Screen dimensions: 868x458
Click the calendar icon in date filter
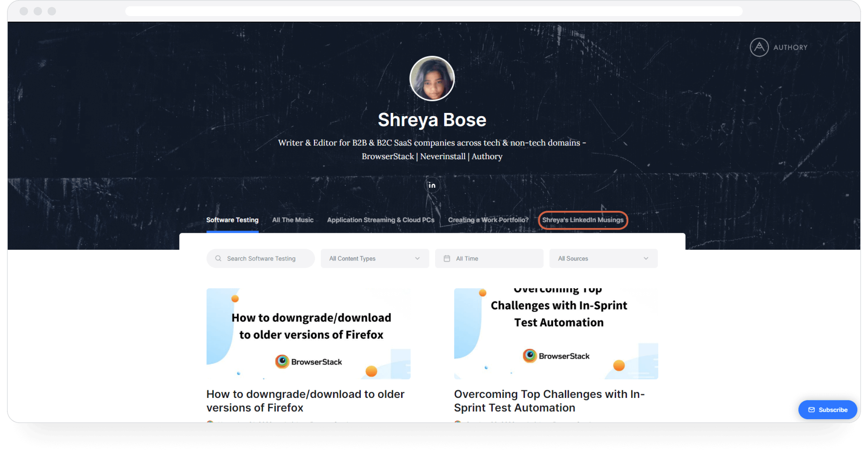(x=447, y=258)
